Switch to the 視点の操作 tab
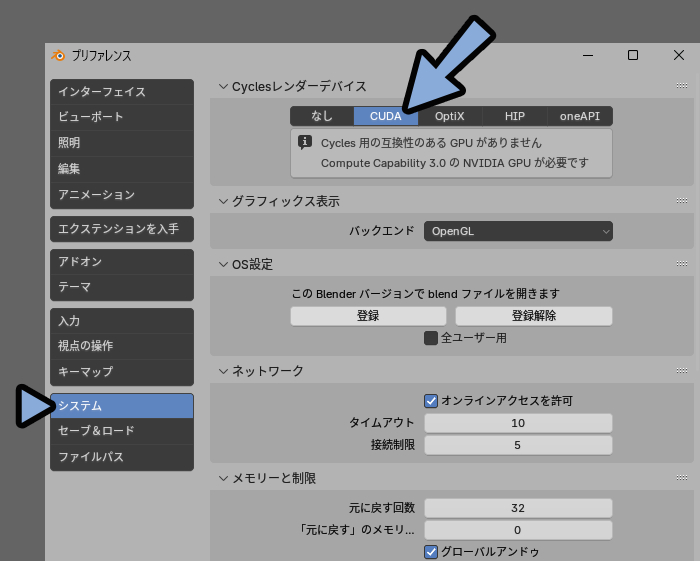 pos(122,346)
